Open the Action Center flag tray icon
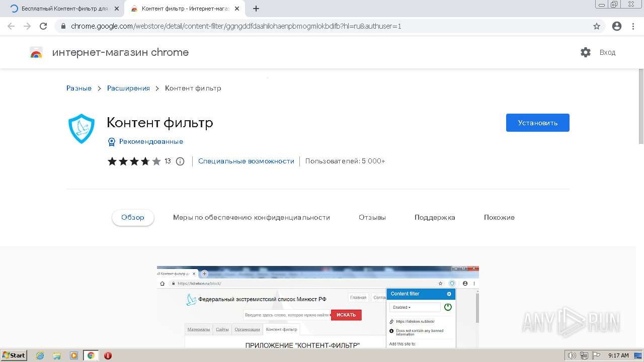Image resolution: width=644 pixels, height=362 pixels. [595, 355]
